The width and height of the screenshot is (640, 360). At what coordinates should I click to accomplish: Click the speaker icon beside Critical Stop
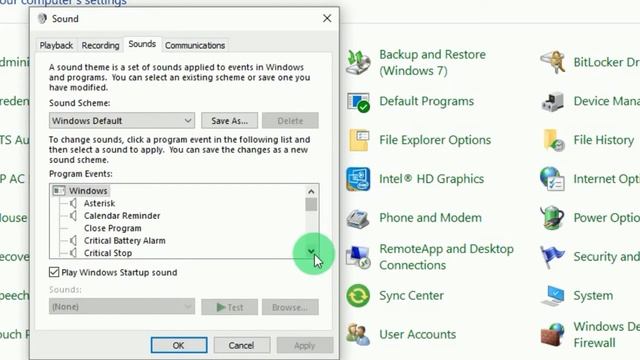tap(73, 253)
